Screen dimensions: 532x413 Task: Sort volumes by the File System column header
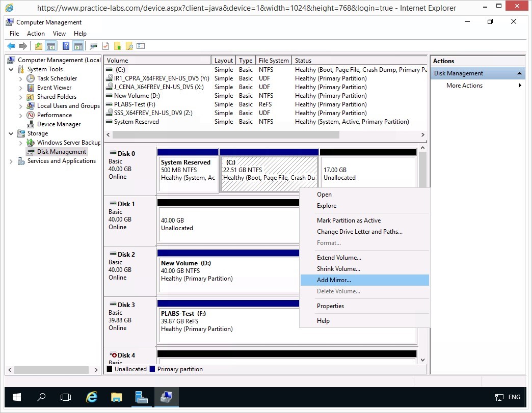click(x=273, y=61)
